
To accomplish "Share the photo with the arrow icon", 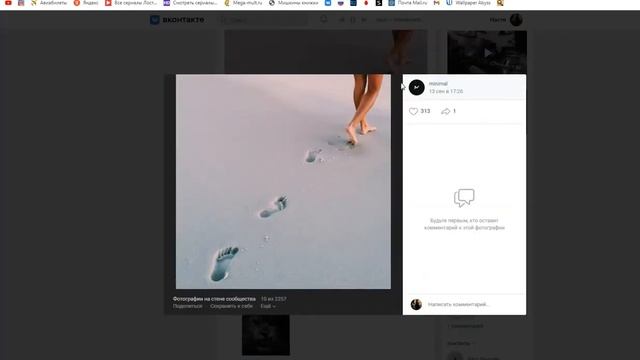I will click(446, 111).
